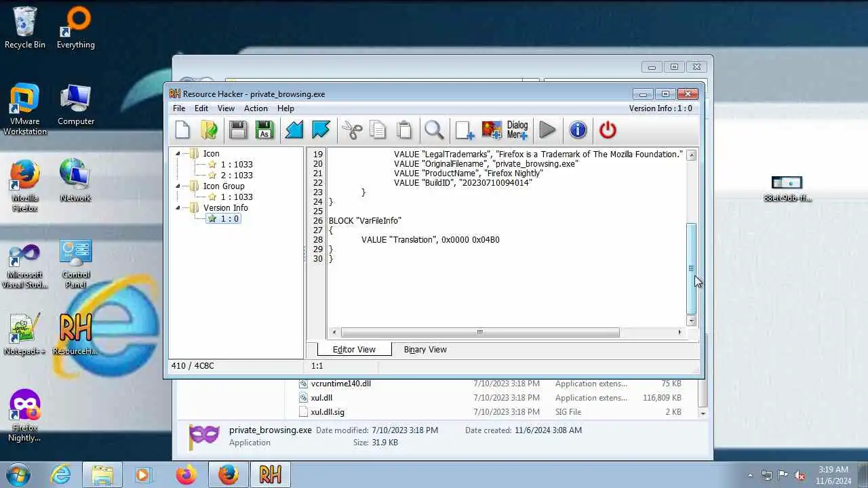Open Windows Explorer taskbar button

(102, 474)
